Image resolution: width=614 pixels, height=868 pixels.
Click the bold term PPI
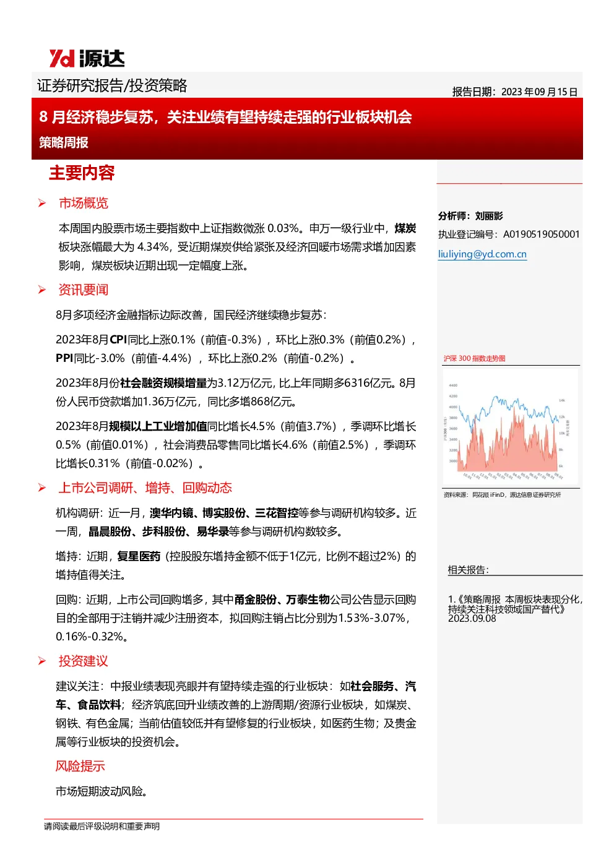pos(64,358)
